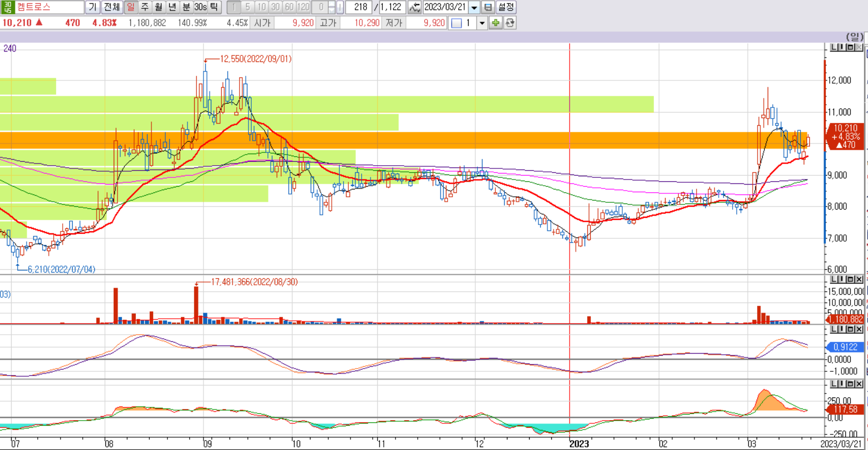This screenshot has width=868, height=450.
Task: Click the MACD value tag 0.9122
Action: point(845,347)
